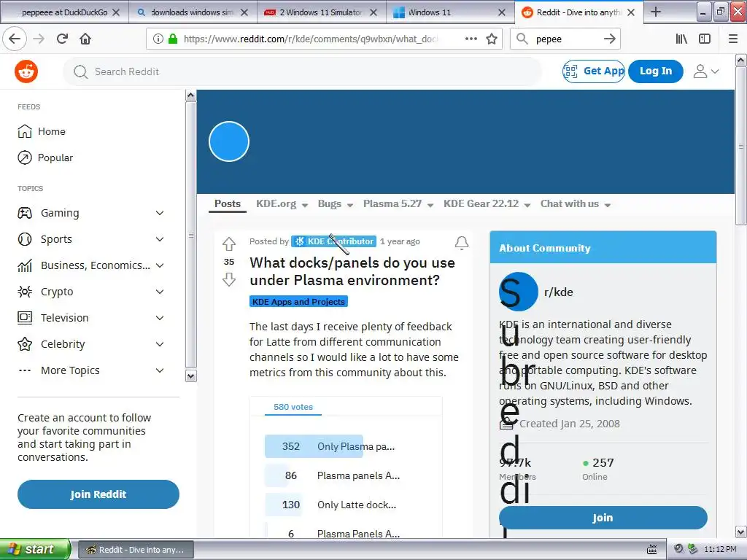Viewport: 747px width, 560px height.
Task: Click the r/kde community name
Action: [x=558, y=292]
